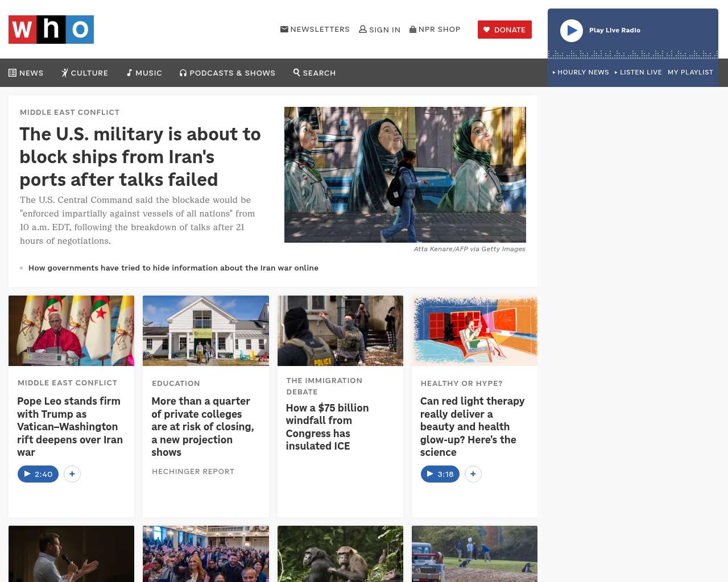The image size is (728, 582).
Task: Open the governments hiding Iran war information link
Action: tap(173, 268)
